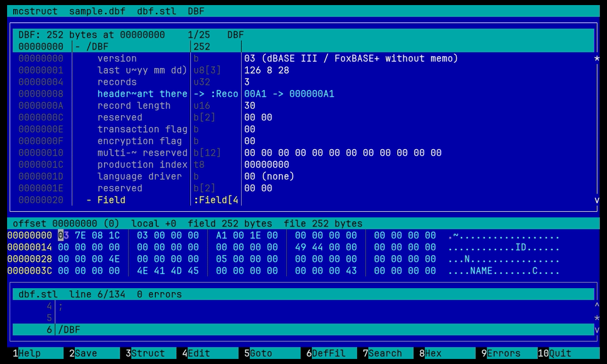The image size is (607, 364).
Task: Click the struct scroll-down v arrow
Action: click(x=597, y=200)
